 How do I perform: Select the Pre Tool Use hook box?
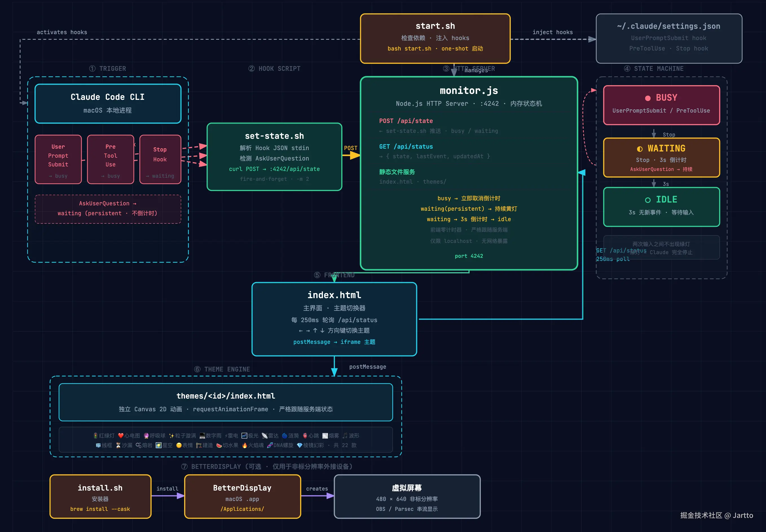click(111, 159)
